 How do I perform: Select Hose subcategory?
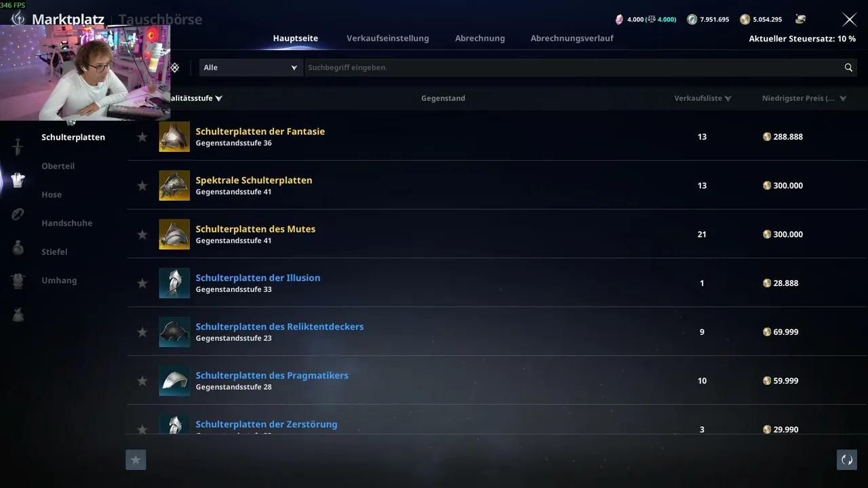coord(52,195)
